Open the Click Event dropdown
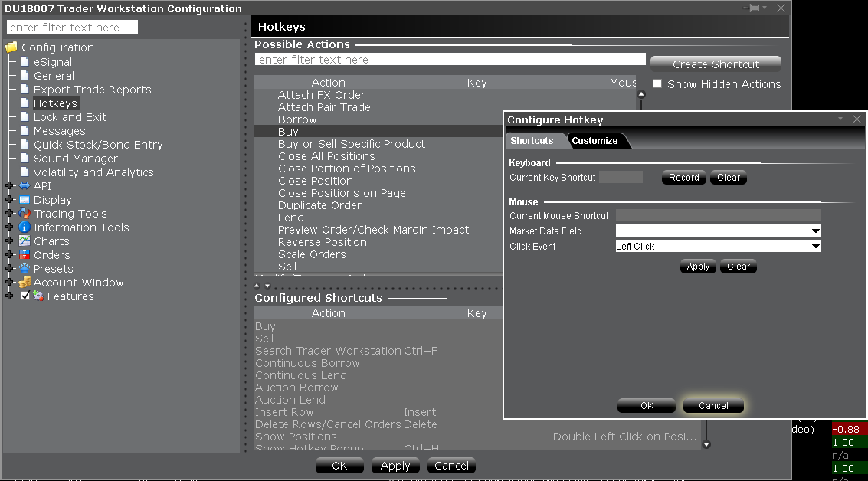Viewport: 868px width, 481px height. tap(815, 247)
